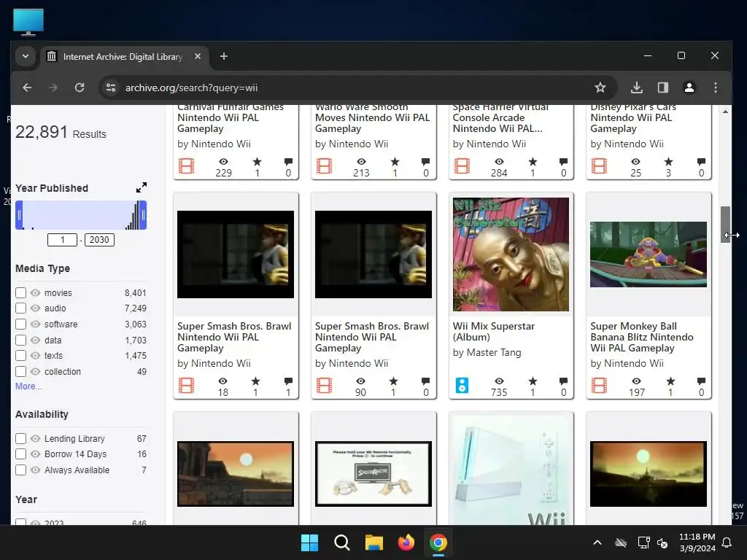Screen dimensions: 747x560
Task: Open the tab search dropdown arrow
Action: point(26,56)
